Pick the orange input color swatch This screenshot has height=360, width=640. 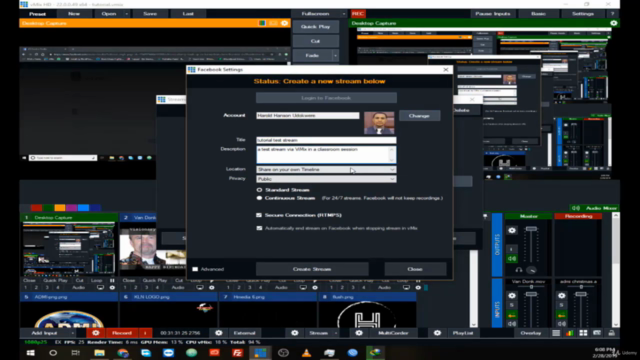tap(60, 208)
